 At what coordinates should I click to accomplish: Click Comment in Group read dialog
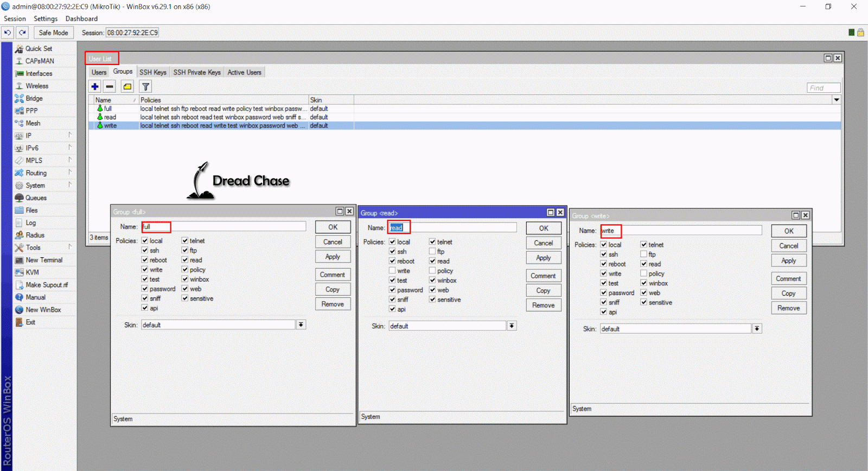tap(544, 276)
